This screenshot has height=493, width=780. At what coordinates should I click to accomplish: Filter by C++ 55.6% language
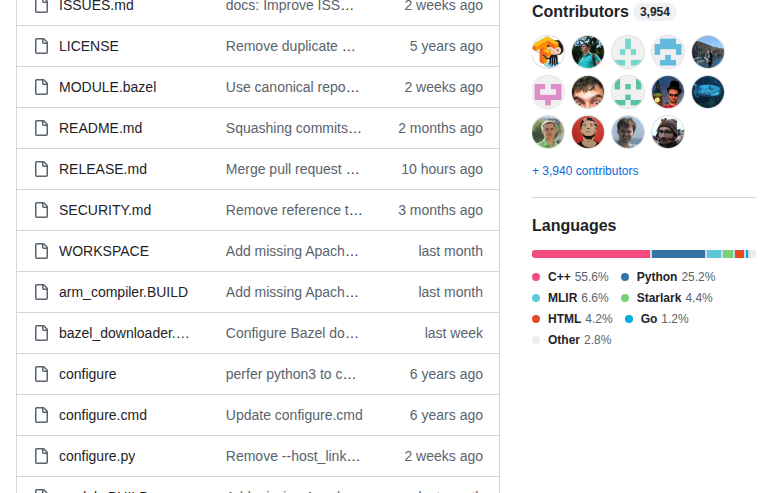[571, 277]
